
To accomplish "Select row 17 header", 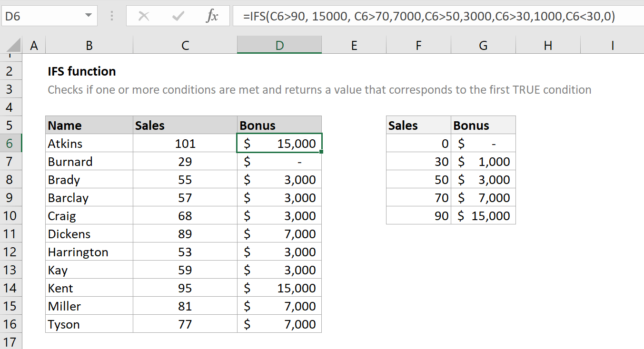I will click(11, 341).
